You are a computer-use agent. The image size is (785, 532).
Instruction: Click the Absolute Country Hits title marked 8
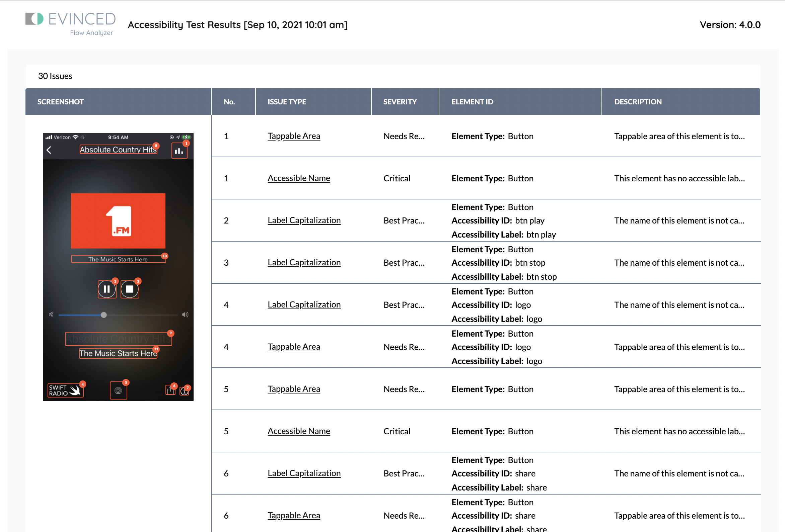[118, 150]
